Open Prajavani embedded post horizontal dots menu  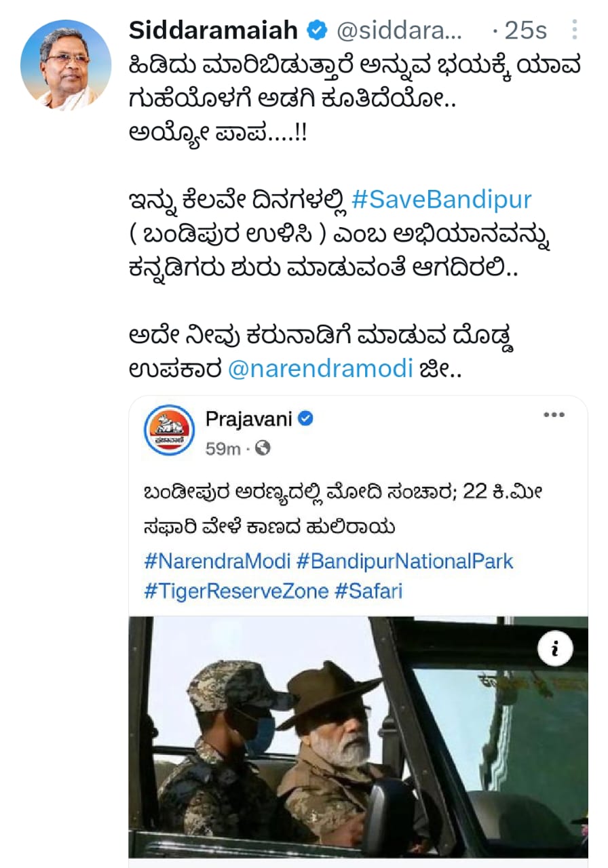click(554, 415)
